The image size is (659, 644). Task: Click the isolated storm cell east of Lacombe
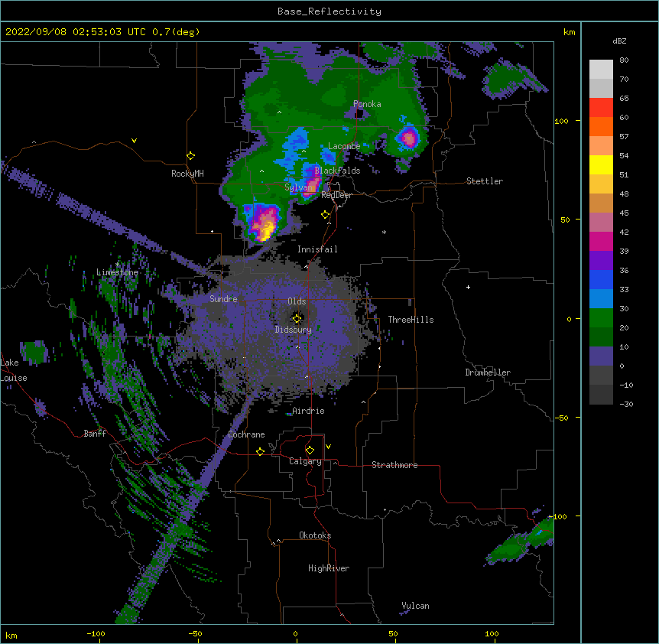coord(407,138)
